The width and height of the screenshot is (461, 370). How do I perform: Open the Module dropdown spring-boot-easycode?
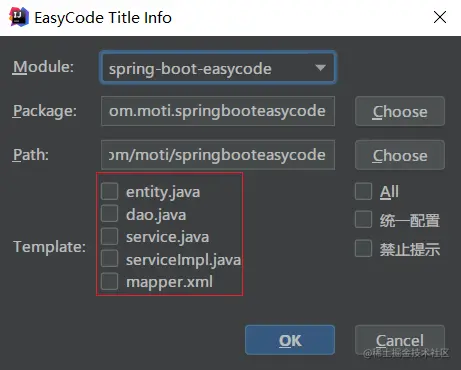[218, 68]
